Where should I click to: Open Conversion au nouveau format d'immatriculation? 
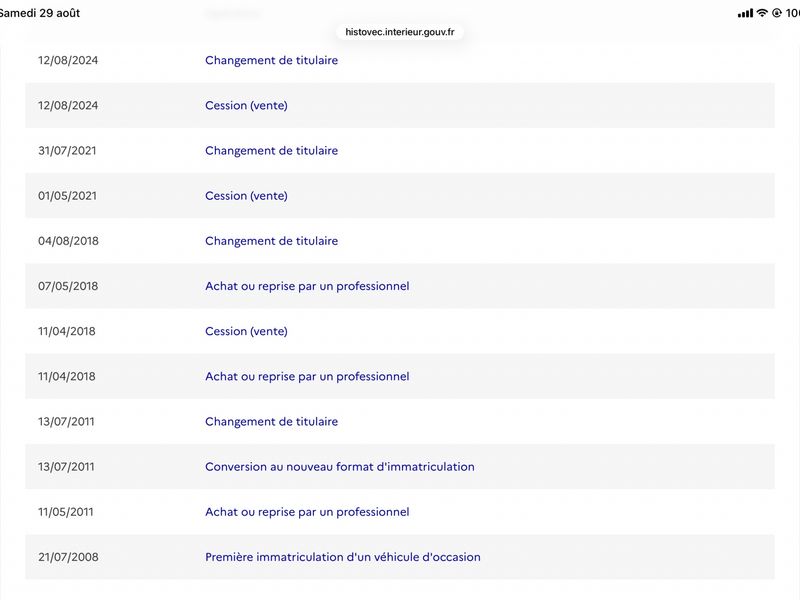click(340, 467)
